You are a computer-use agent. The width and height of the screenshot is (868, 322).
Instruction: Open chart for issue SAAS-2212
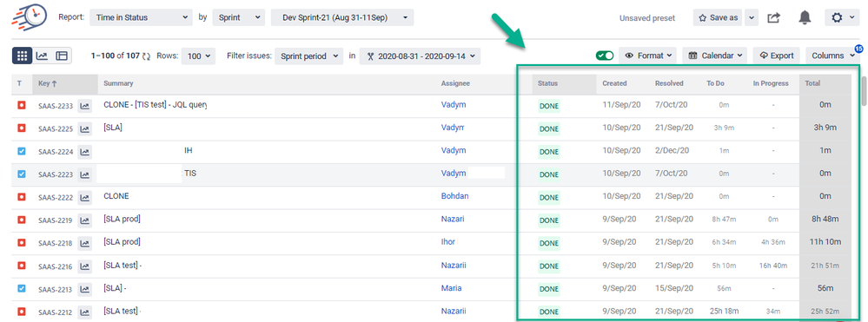coord(84,312)
